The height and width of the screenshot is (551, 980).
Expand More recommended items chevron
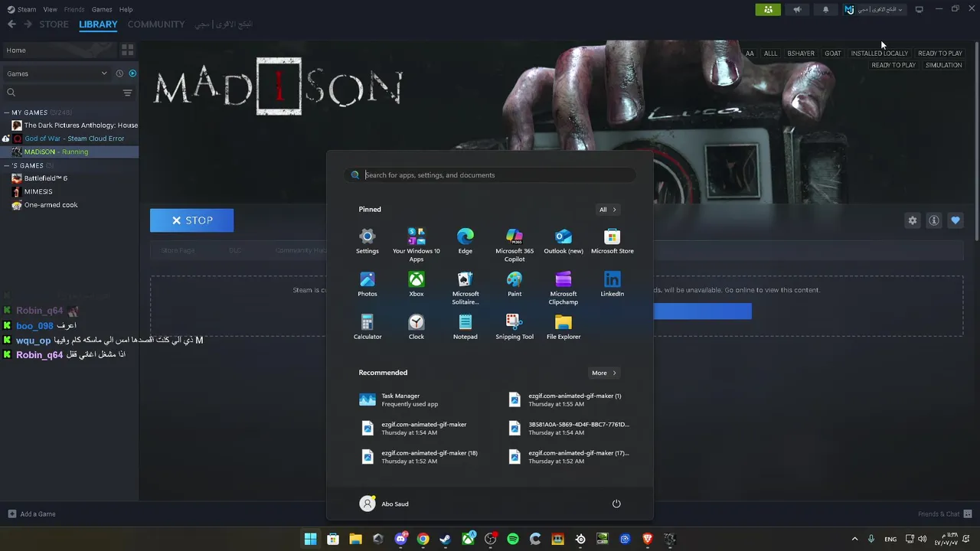[x=604, y=373]
